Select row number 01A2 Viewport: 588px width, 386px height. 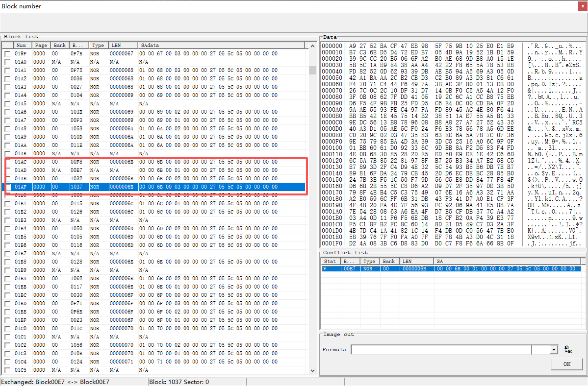[21, 79]
